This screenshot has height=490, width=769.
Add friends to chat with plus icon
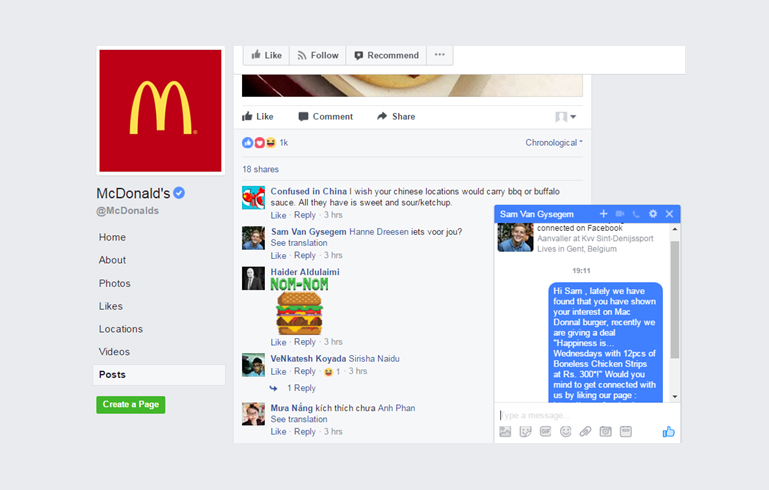(603, 214)
